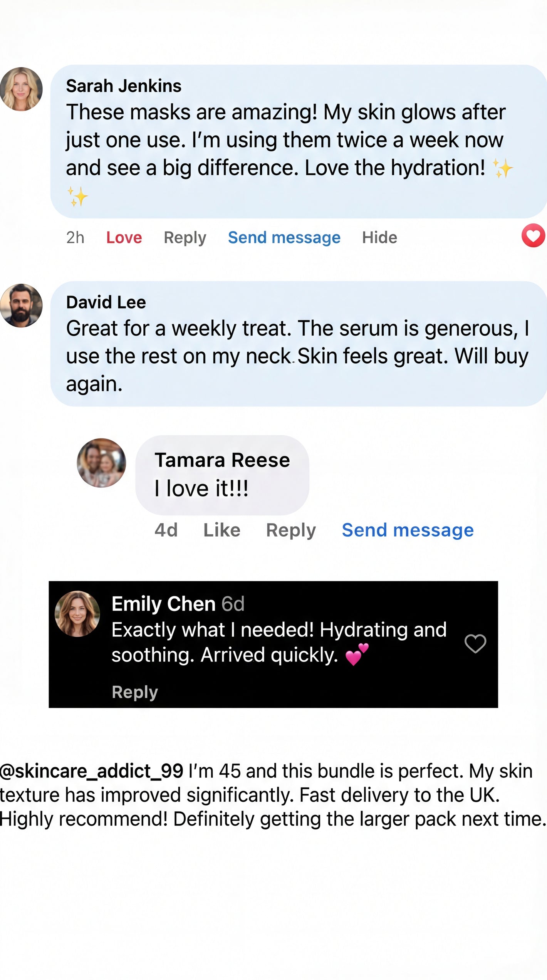Open the Tamara Reese name link
This screenshot has width=547, height=980.
point(222,460)
